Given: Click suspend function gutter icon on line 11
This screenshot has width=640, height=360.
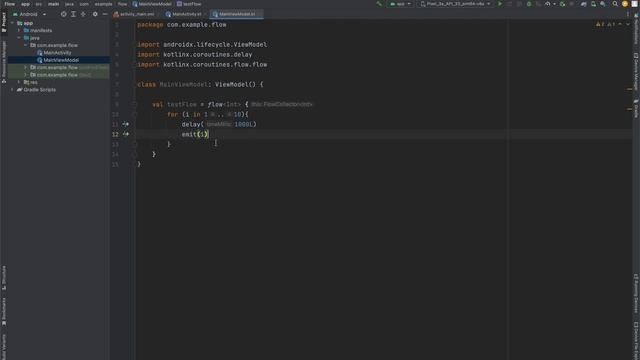Looking at the screenshot, I should [x=126, y=124].
